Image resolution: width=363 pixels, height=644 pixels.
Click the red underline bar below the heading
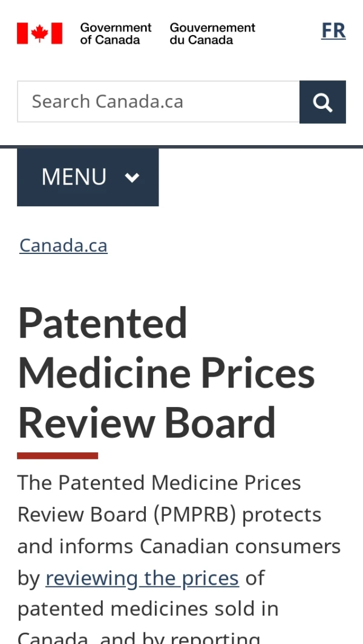pos(57,455)
